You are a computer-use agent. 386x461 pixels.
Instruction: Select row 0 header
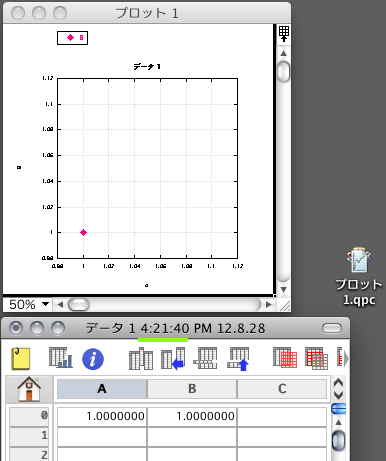click(29, 416)
